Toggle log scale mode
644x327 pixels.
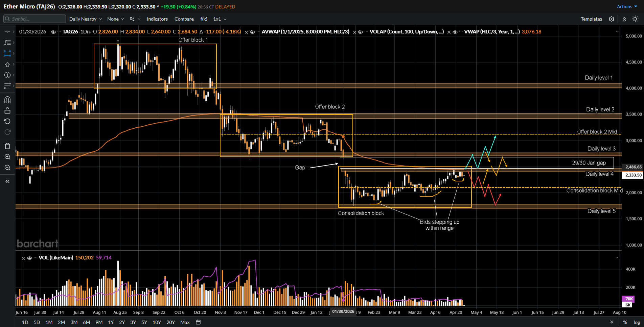[637, 322]
